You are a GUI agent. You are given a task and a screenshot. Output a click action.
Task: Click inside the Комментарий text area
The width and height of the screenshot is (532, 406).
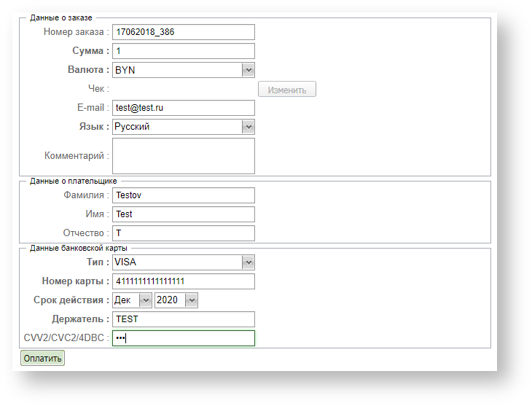pyautogui.click(x=183, y=156)
